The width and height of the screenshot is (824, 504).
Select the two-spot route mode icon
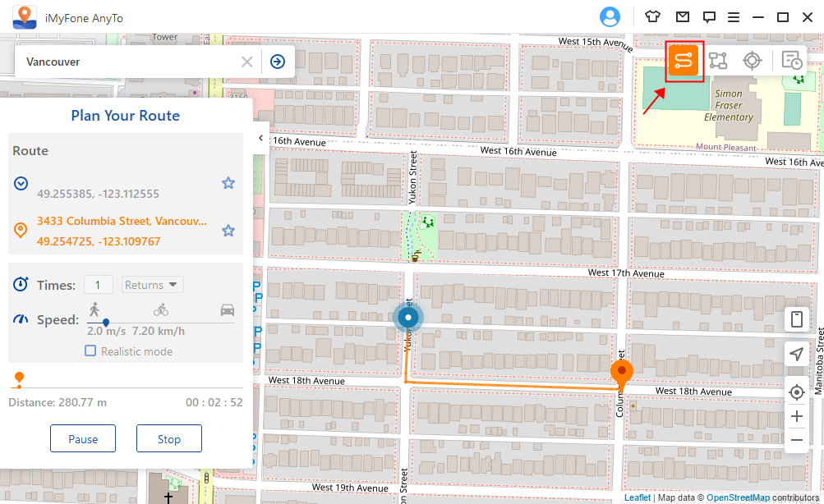pos(684,60)
